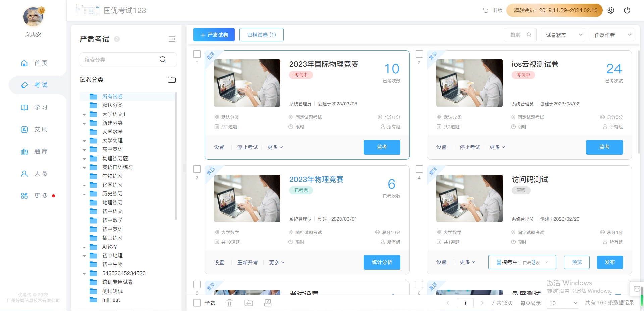Click 重新开考 on 2023年物理竞赛 card
Screen dimensions: 644x311
pyautogui.click(x=248, y=263)
